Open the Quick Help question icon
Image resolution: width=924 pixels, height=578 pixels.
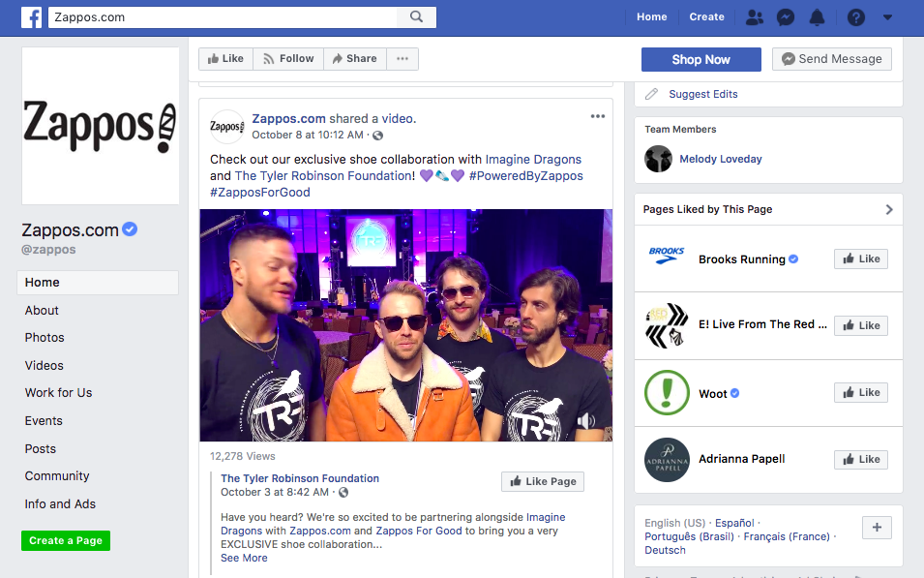855,17
